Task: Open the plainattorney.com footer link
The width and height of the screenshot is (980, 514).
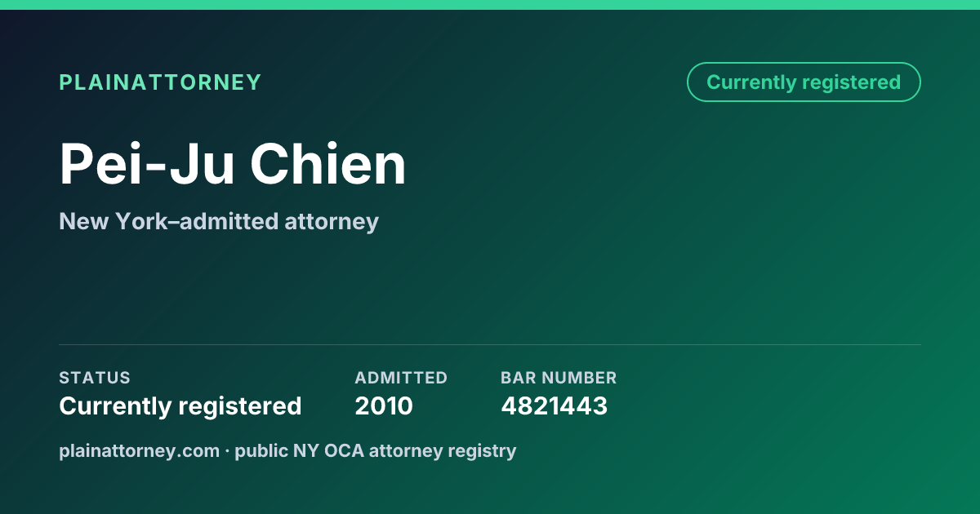Action: (140, 450)
